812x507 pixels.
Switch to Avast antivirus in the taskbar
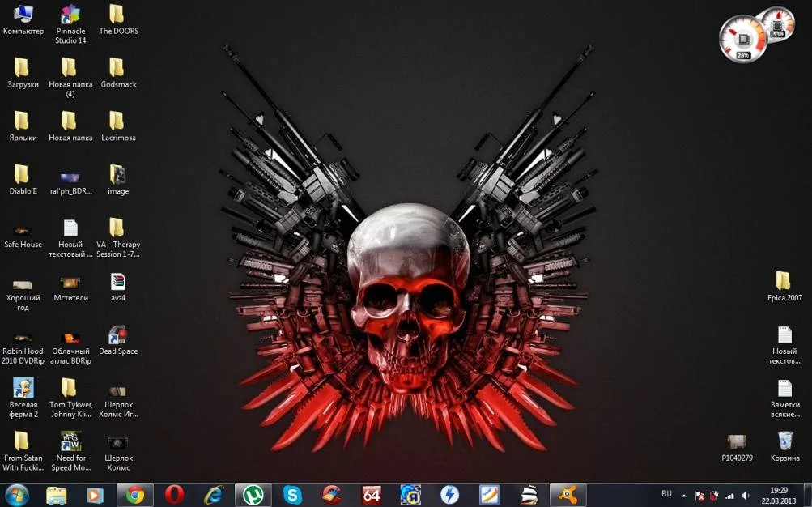tap(568, 495)
